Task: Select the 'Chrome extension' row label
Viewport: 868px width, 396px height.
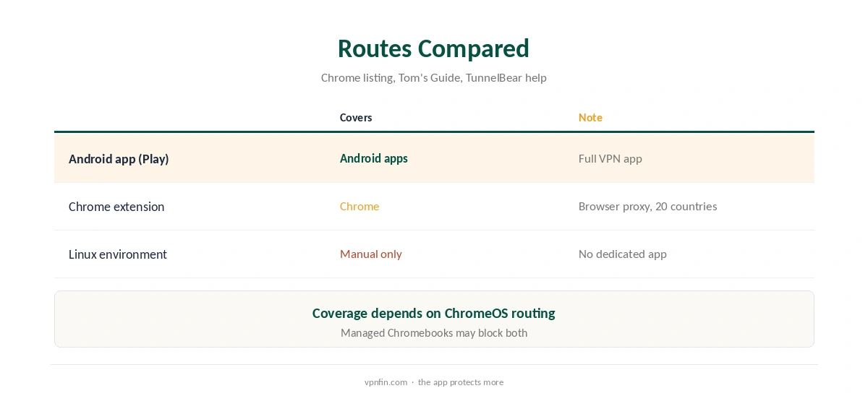Action: (x=116, y=207)
